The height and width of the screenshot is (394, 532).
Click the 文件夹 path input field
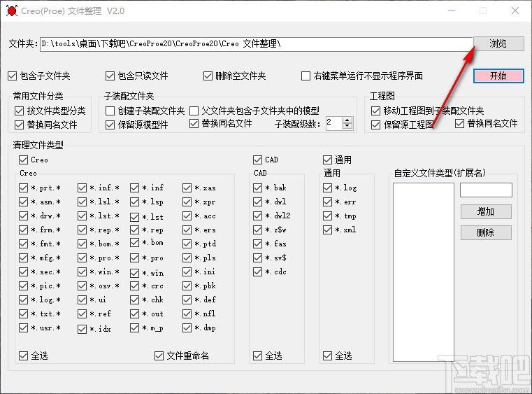(x=257, y=44)
